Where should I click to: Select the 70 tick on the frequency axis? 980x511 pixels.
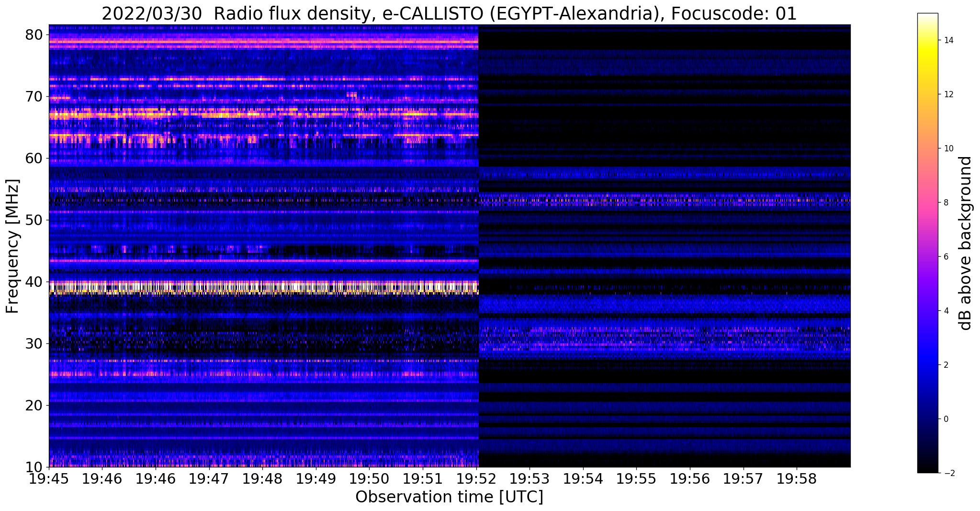tap(34, 97)
